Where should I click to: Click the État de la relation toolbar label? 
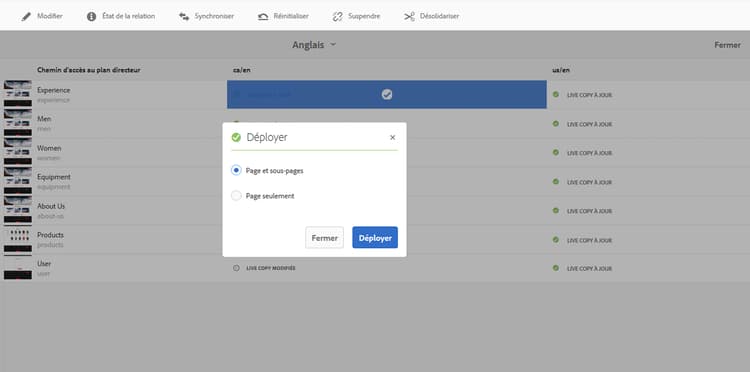(x=129, y=16)
